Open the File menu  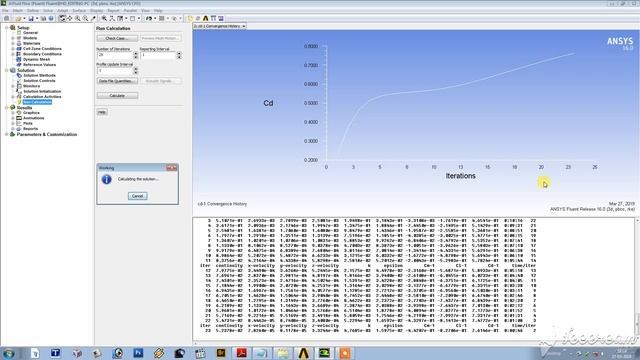5,11
